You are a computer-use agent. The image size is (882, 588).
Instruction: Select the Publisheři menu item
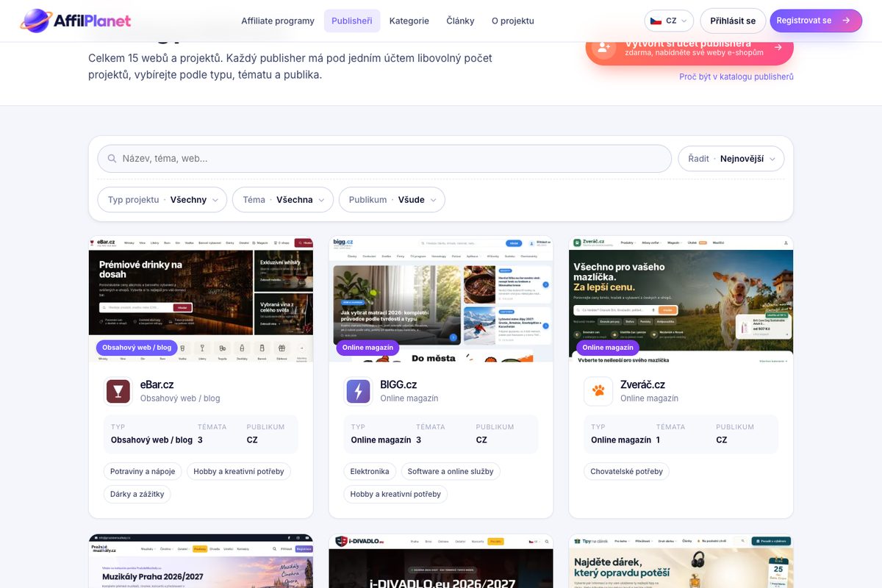352,21
